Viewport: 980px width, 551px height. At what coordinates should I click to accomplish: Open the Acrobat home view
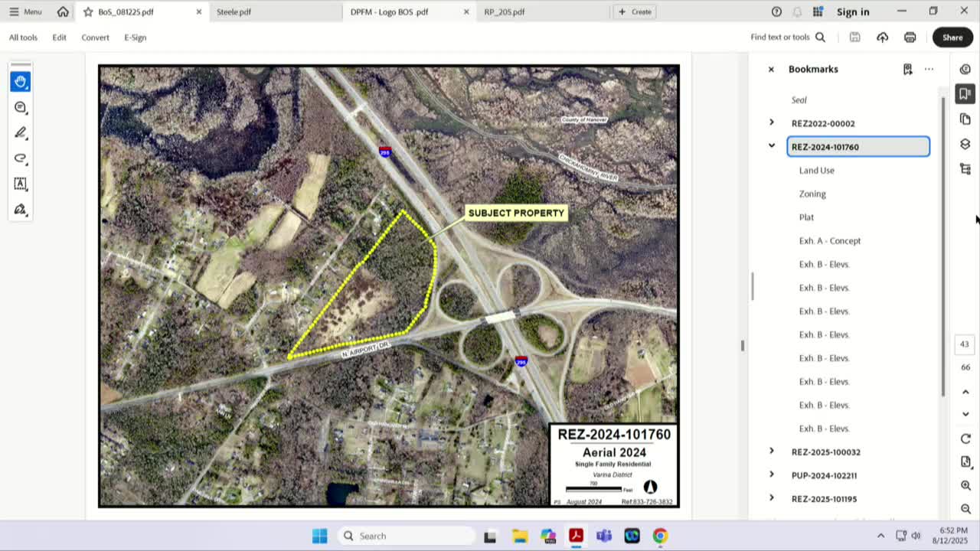click(x=63, y=11)
